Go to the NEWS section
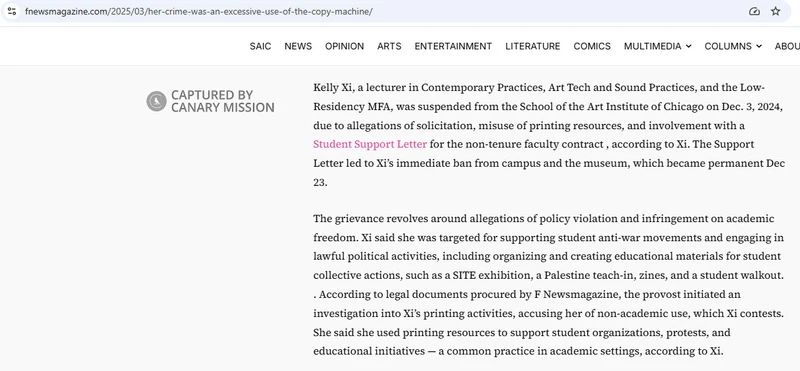Image resolution: width=800 pixels, height=371 pixels. [298, 46]
